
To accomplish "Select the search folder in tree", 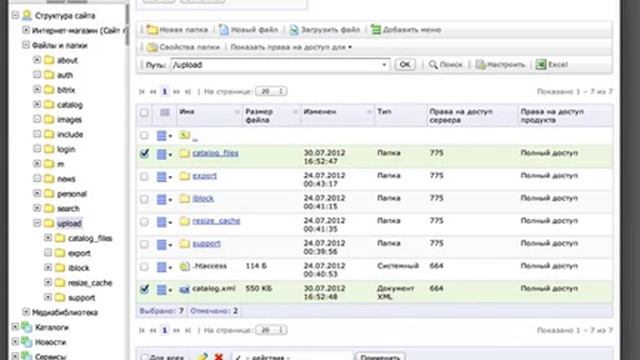I will coord(68,209).
